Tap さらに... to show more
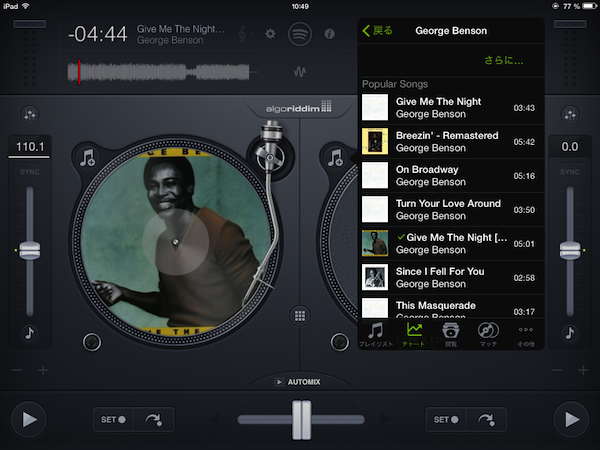 click(504, 60)
